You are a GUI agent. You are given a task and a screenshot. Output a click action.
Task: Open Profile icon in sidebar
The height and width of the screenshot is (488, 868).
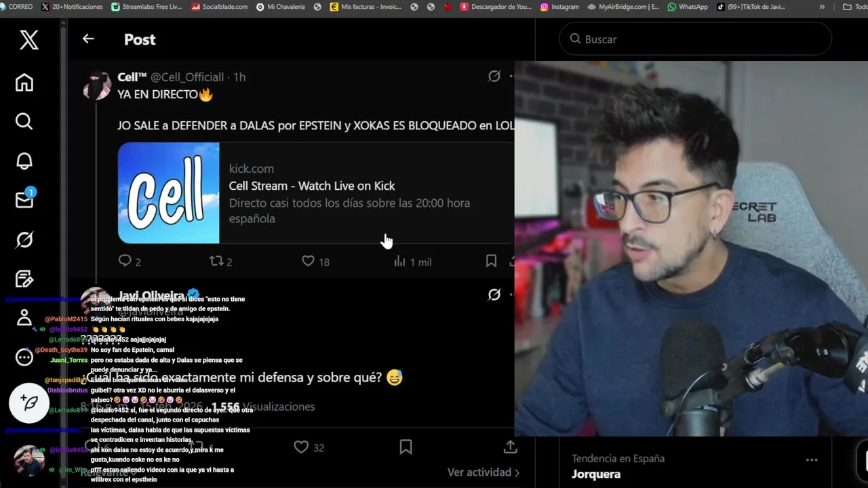click(x=24, y=317)
